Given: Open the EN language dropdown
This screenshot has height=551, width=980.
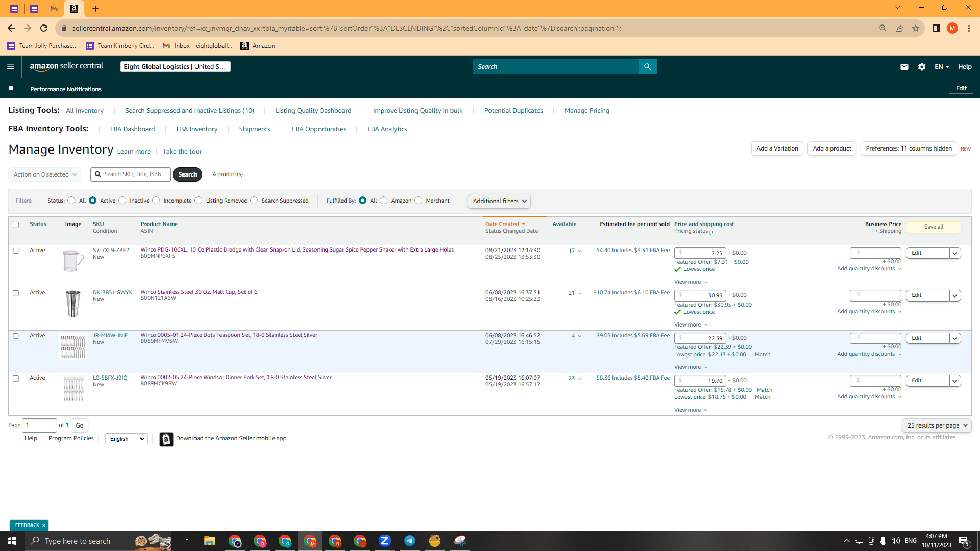Looking at the screenshot, I should pyautogui.click(x=942, y=67).
